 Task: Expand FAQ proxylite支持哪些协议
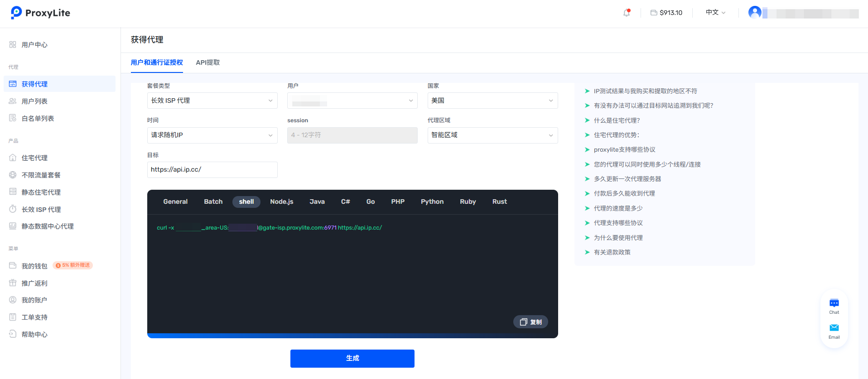625,149
